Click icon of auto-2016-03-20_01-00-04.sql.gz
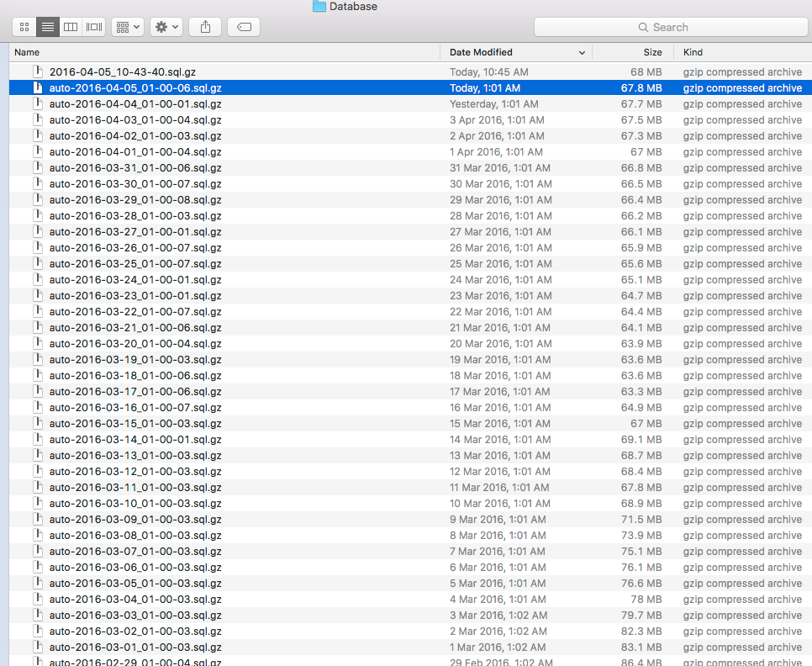This screenshot has width=812, height=666. pos(38,343)
